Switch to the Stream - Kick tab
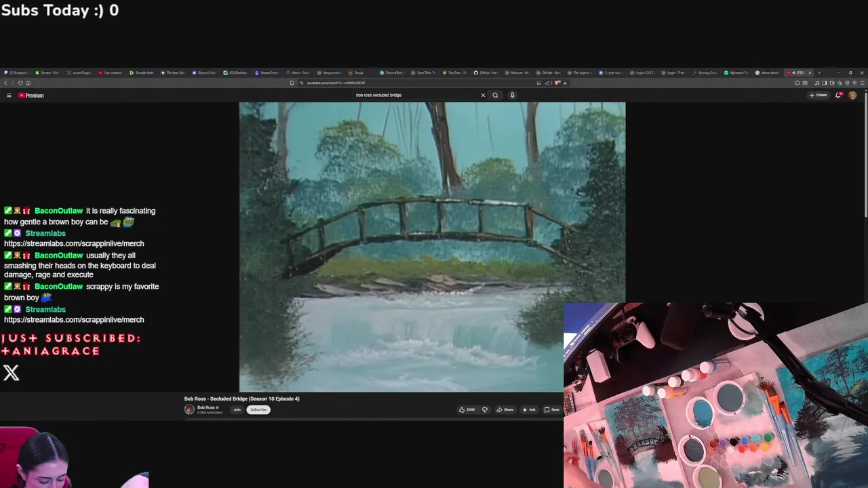Viewport: 868px width, 488px height. (47, 73)
